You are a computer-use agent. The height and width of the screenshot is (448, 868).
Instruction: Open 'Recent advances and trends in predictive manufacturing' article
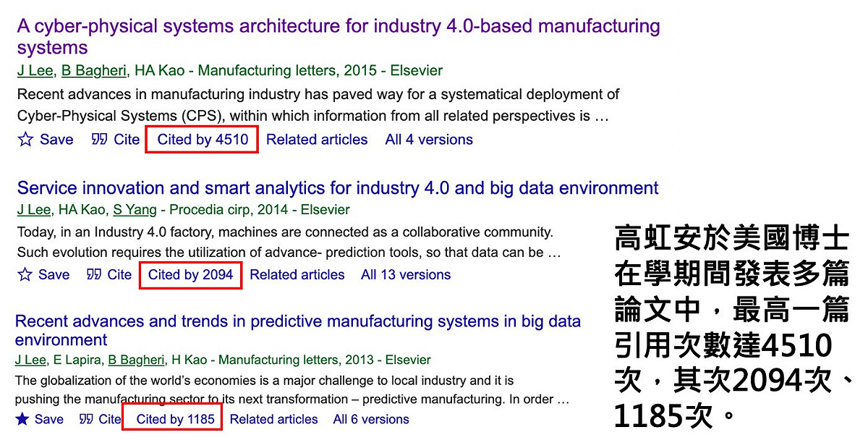pyautogui.click(x=297, y=331)
